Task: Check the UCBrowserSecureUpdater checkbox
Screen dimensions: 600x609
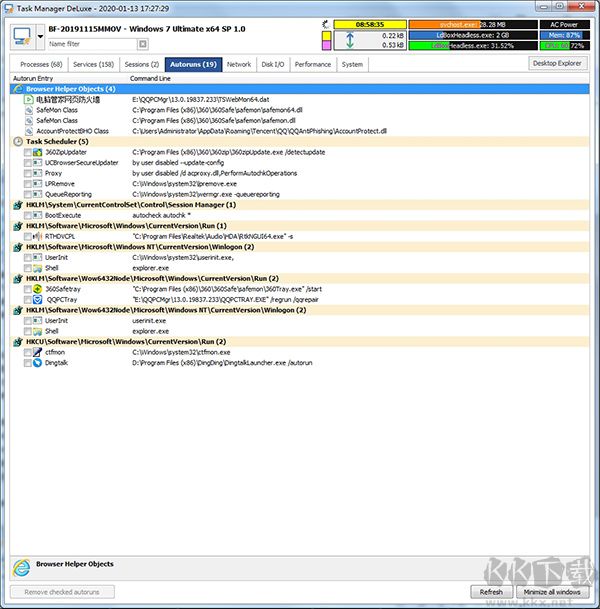Action: (28, 163)
